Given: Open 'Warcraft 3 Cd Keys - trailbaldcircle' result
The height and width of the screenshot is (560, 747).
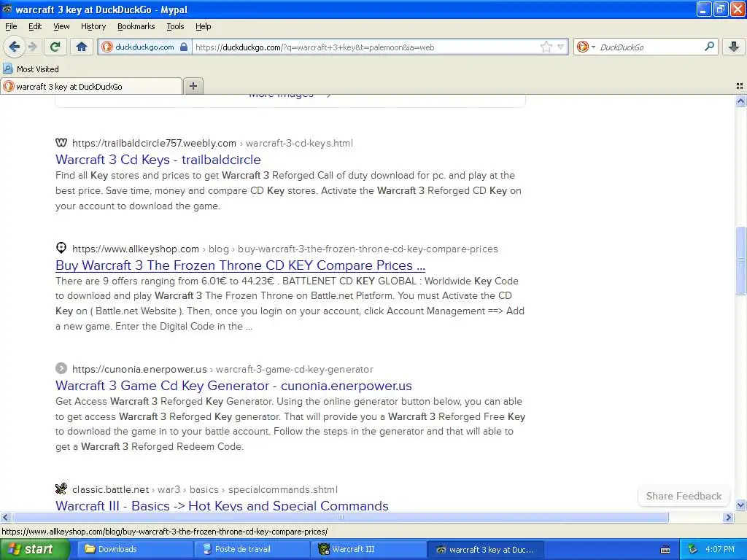Looking at the screenshot, I should (x=158, y=160).
